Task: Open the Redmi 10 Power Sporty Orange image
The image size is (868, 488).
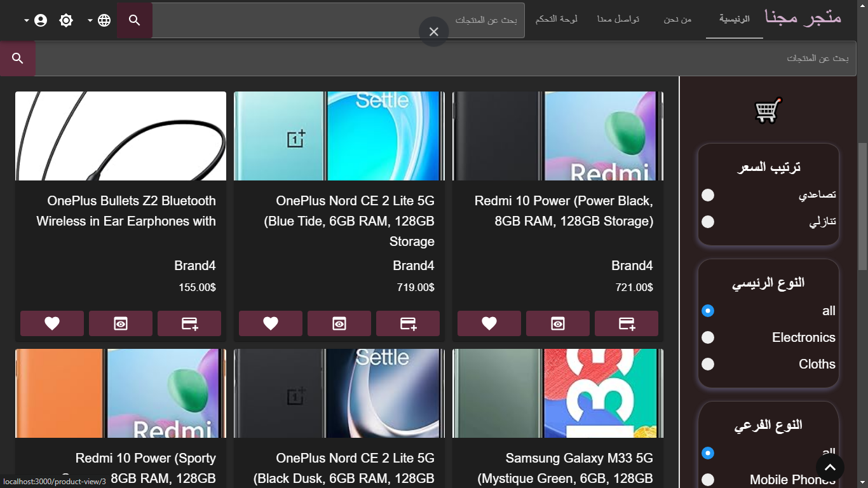Action: tap(121, 393)
